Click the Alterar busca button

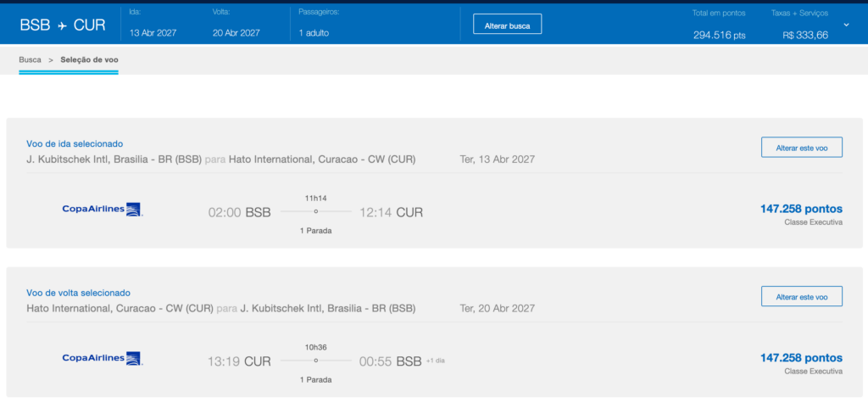click(507, 24)
